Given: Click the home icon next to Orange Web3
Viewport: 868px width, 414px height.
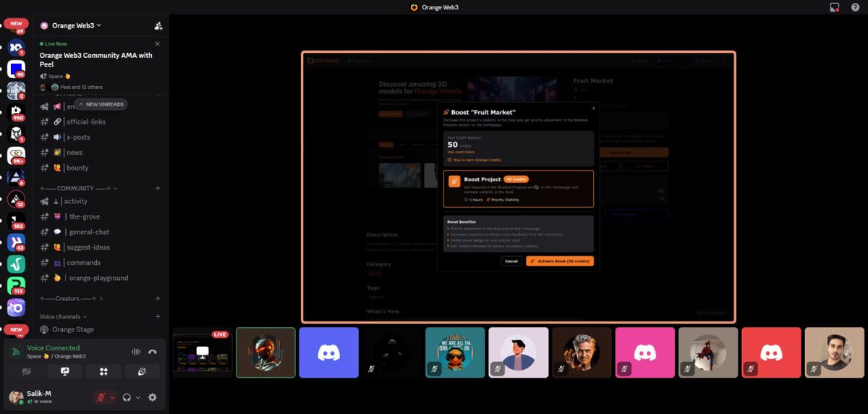Looking at the screenshot, I should point(44,25).
